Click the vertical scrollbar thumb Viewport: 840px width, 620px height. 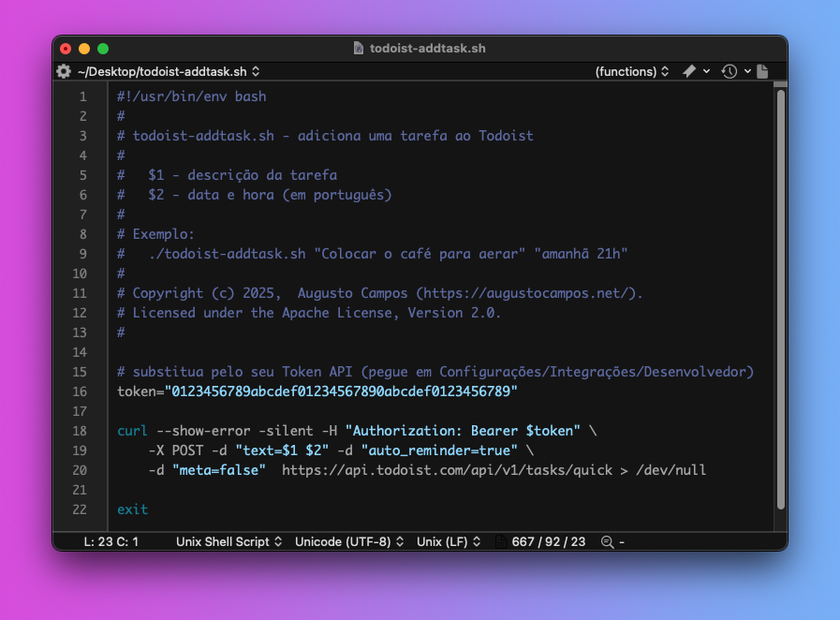(781, 300)
